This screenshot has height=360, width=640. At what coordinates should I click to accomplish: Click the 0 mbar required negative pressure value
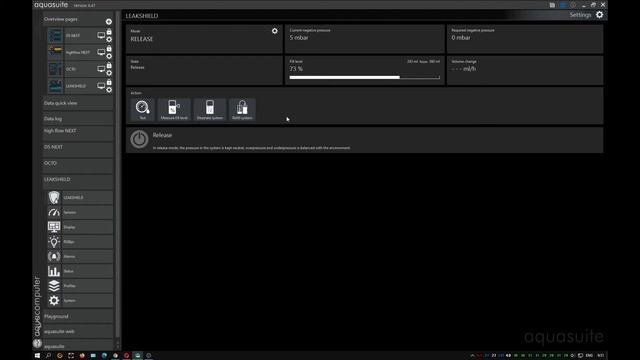click(x=461, y=38)
